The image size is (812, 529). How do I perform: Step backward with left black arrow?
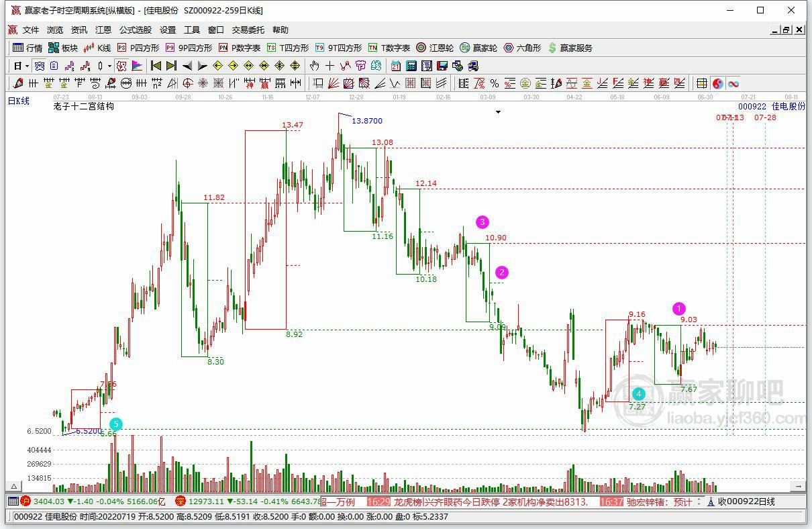pos(187,66)
